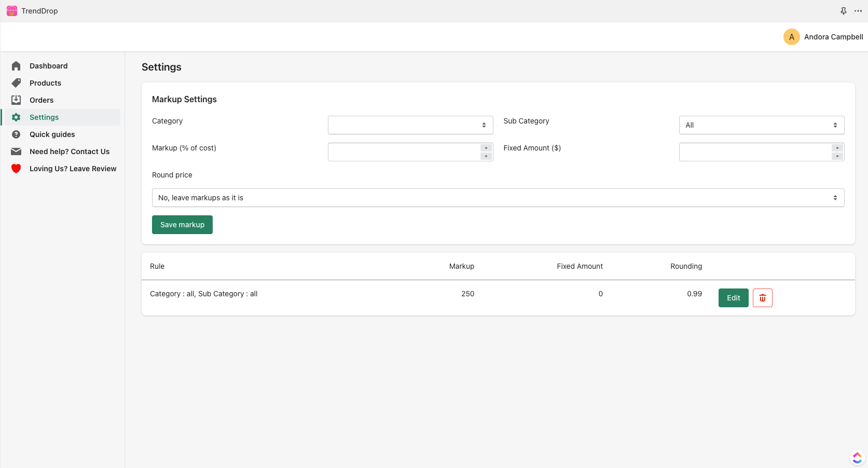Click the Fixed Amount column header
868x468 pixels.
[x=580, y=266]
